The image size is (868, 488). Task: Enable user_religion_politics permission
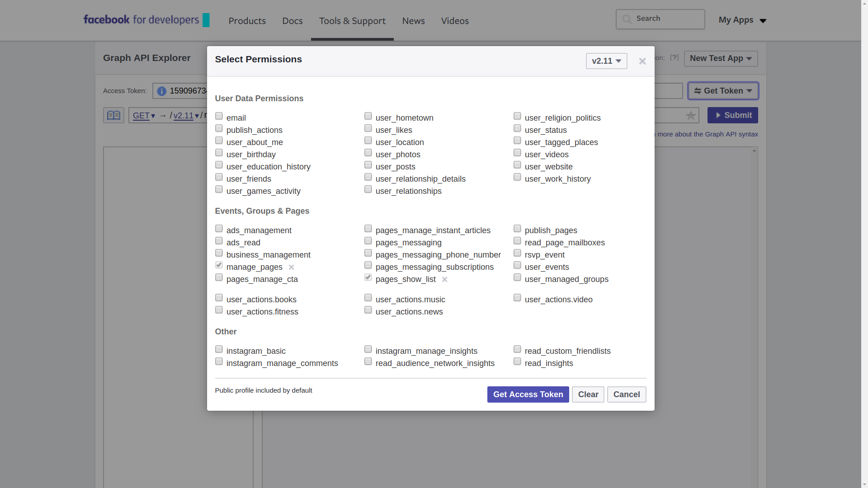coord(517,116)
